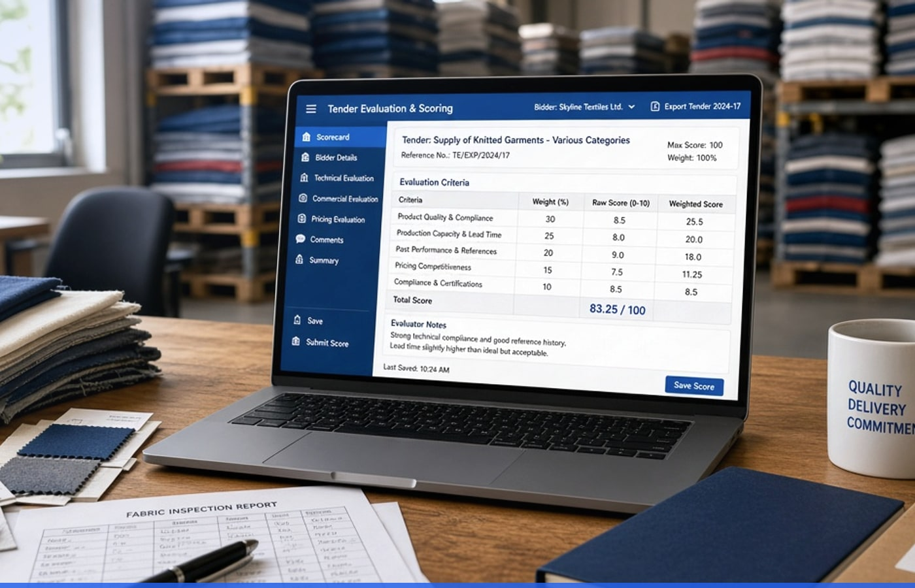Click weighted score 11.25 cell
915x588 pixels.
click(692, 274)
